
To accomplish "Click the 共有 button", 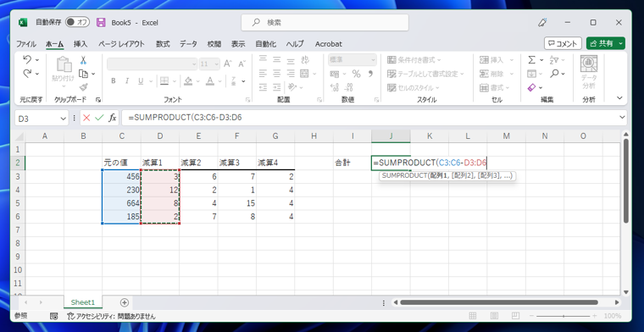I will [602, 43].
